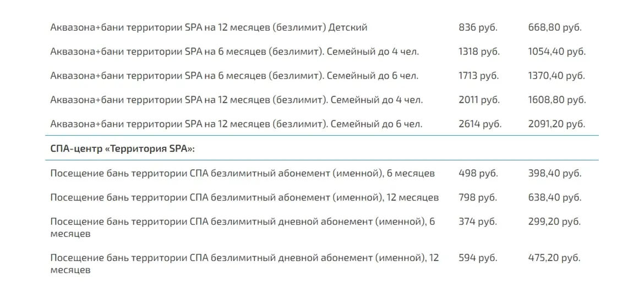Select безлимитный абонемент (именной), 12 месяцев row

tap(244, 197)
